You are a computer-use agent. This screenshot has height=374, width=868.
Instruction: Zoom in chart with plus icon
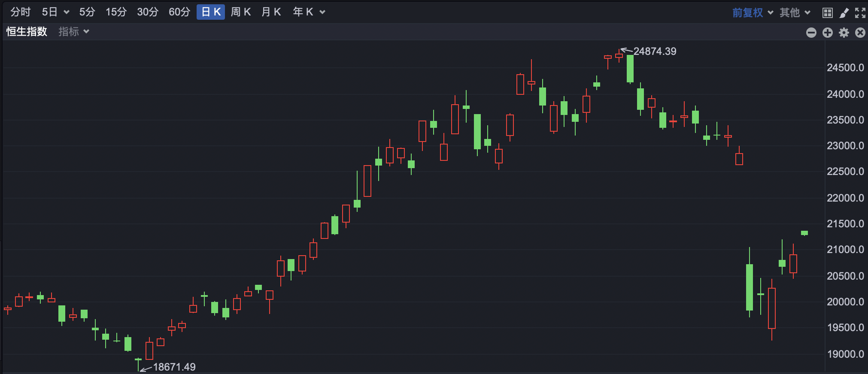827,33
